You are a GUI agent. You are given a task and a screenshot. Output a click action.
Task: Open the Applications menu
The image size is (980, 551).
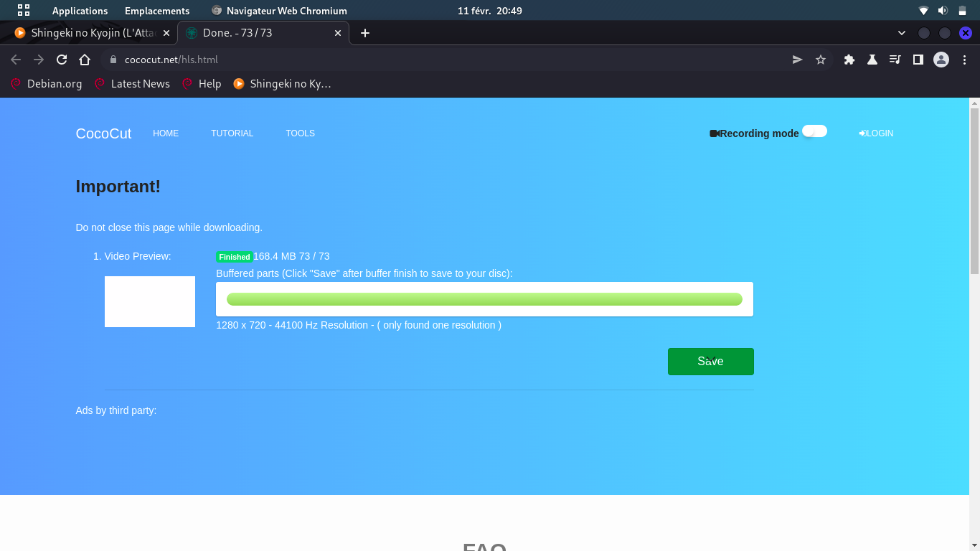pyautogui.click(x=80, y=11)
